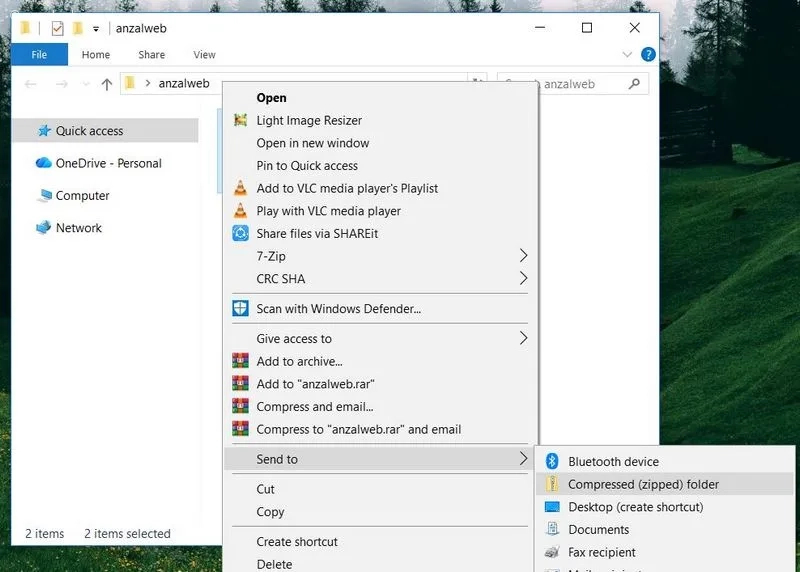The width and height of the screenshot is (800, 572).
Task: Click WinRAR icon beside Compress to "anzalweb.rar" and email
Action: point(240,429)
